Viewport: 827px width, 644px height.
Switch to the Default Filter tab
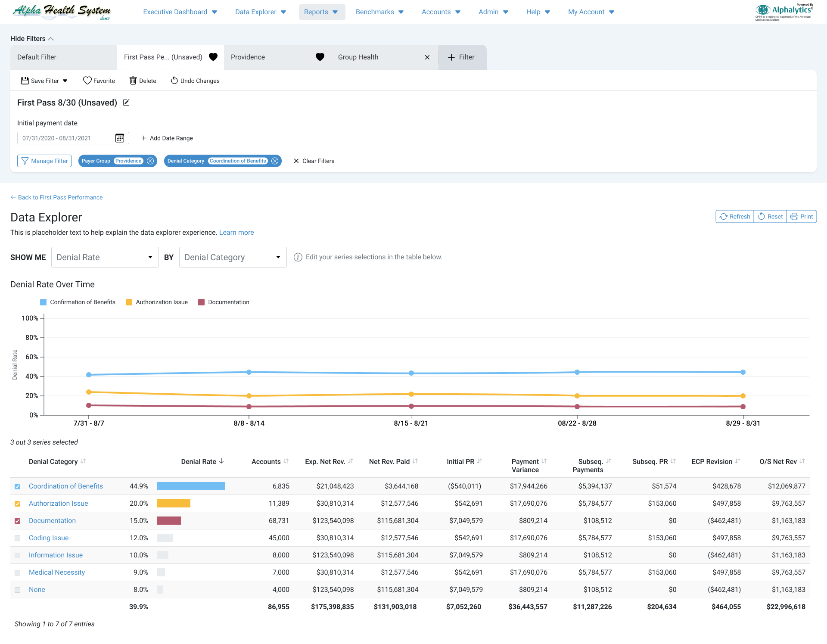(63, 57)
